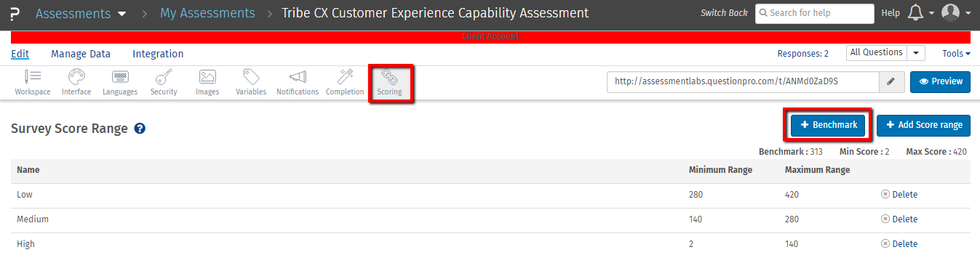Click the Survey Score Range help icon
Viewport: 980px width, 279px height.
pos(140,128)
